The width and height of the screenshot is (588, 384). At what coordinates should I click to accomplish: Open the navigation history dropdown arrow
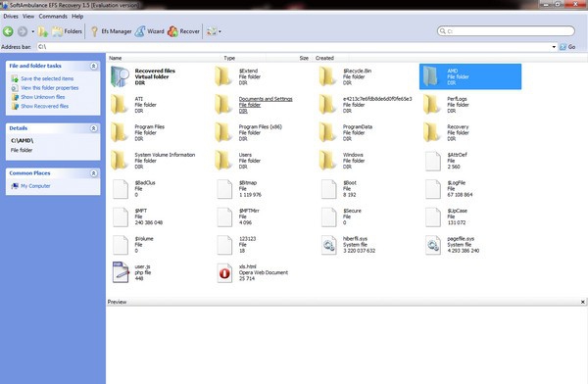point(32,31)
